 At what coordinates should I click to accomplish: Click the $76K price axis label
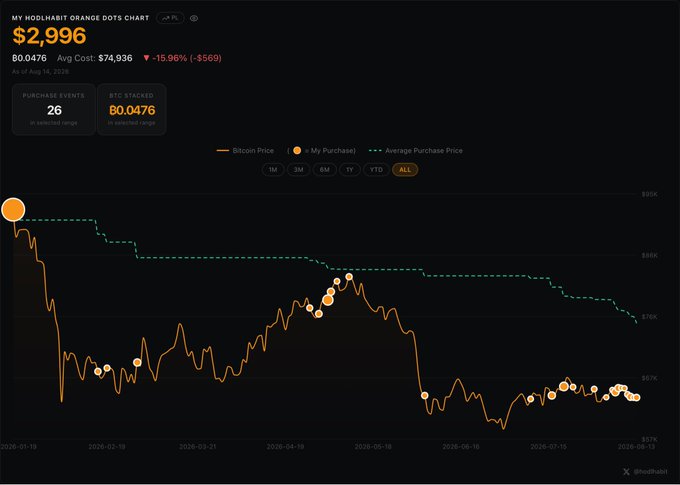[650, 317]
